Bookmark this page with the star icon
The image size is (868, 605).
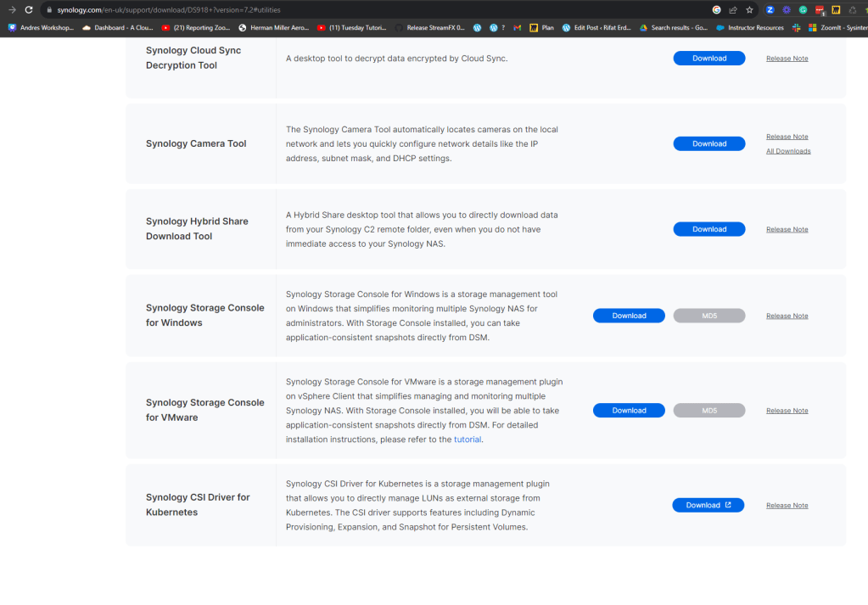coord(749,10)
